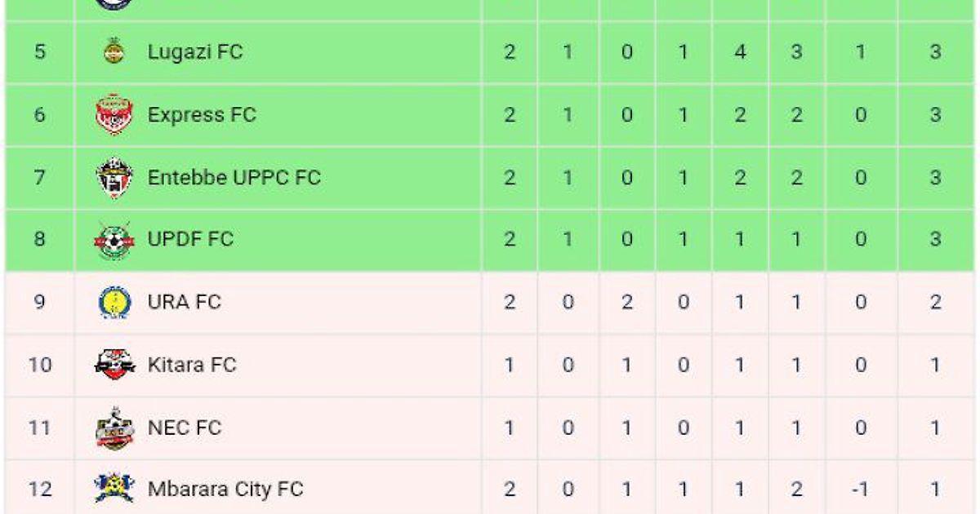Click Lugazi FC's goals scored value 4
The height and width of the screenshot is (514, 980).
tap(739, 51)
